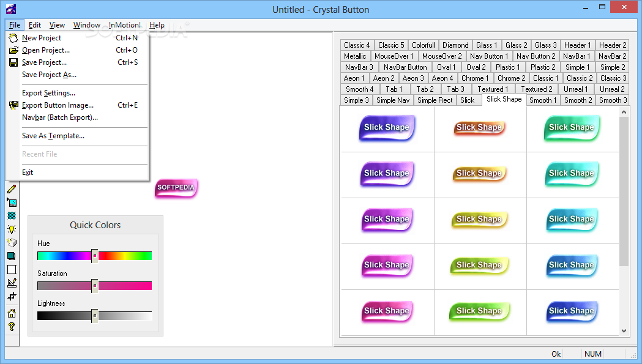Click the sparkle block material icon
Screen dimensions: 642x364
[12, 243]
